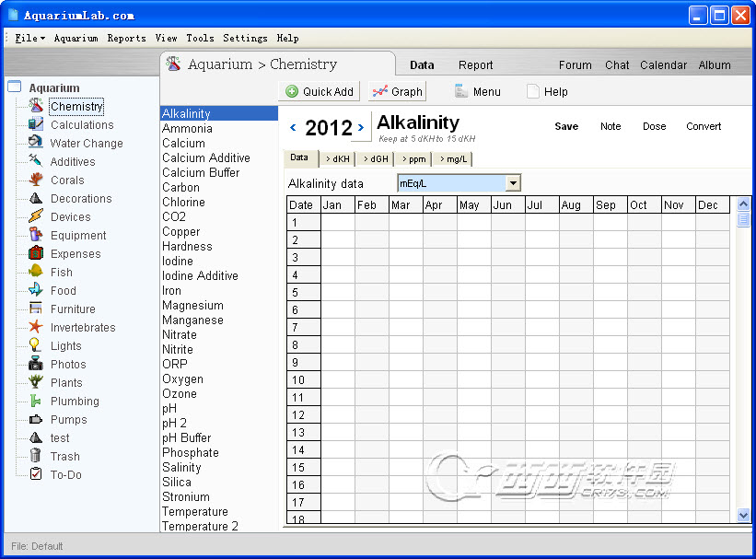Image resolution: width=756 pixels, height=559 pixels.
Task: Expand the Alkalinity data unit dropdown
Action: click(x=513, y=183)
